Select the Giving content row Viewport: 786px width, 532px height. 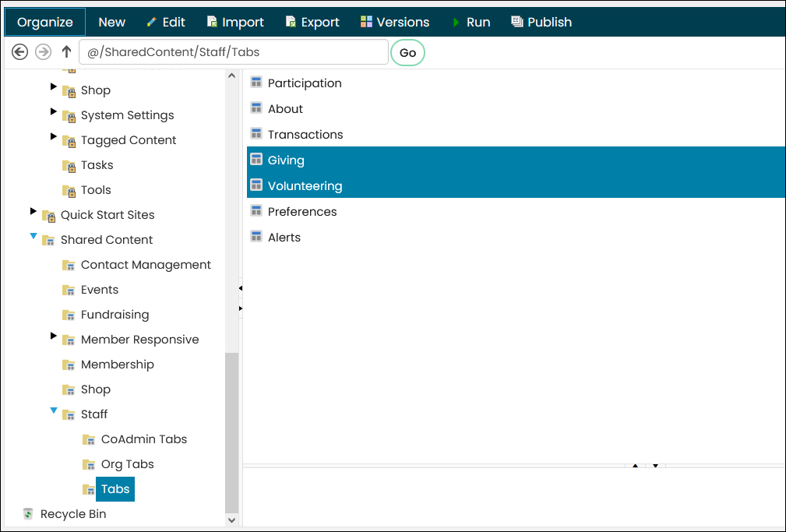point(516,160)
